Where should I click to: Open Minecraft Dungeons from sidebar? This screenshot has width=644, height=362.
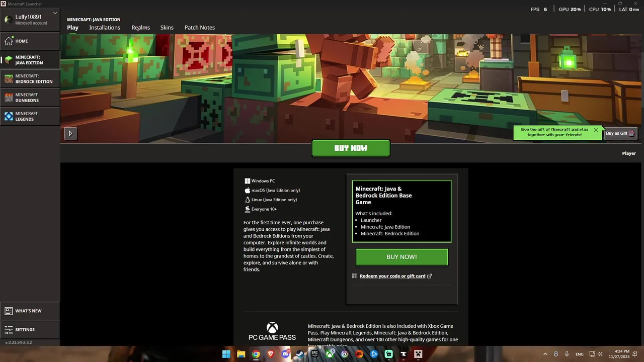pyautogui.click(x=30, y=98)
